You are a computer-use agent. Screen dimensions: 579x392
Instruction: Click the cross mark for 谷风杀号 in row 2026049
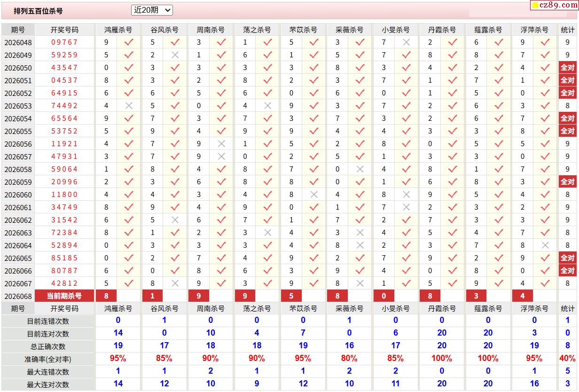(175, 55)
